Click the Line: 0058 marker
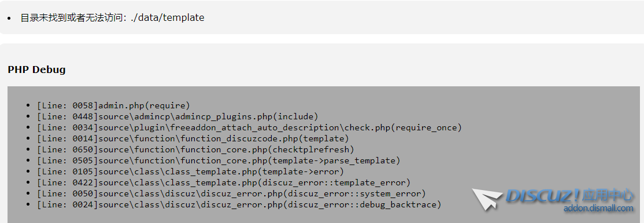Image resolution: width=644 pixels, height=223 pixels. click(68, 105)
